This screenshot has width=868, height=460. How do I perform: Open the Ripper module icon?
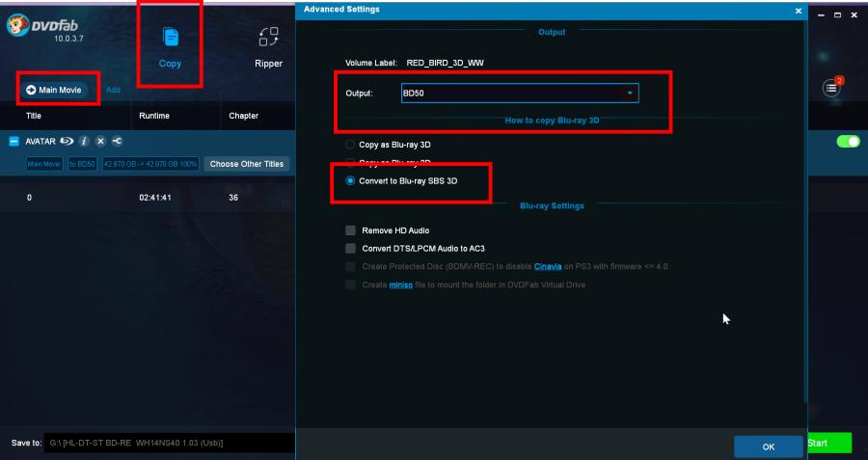click(268, 37)
